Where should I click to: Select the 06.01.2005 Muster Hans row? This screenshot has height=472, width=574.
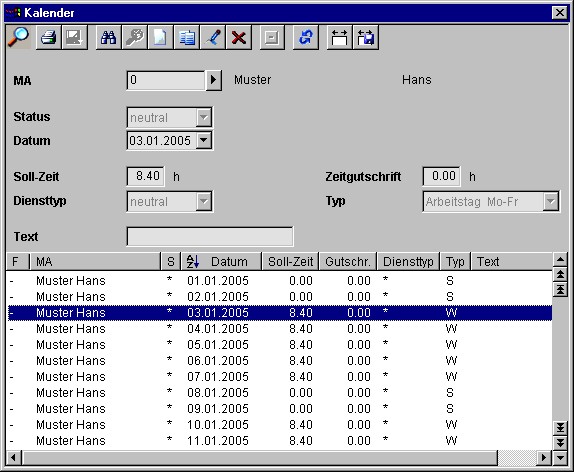click(x=280, y=361)
